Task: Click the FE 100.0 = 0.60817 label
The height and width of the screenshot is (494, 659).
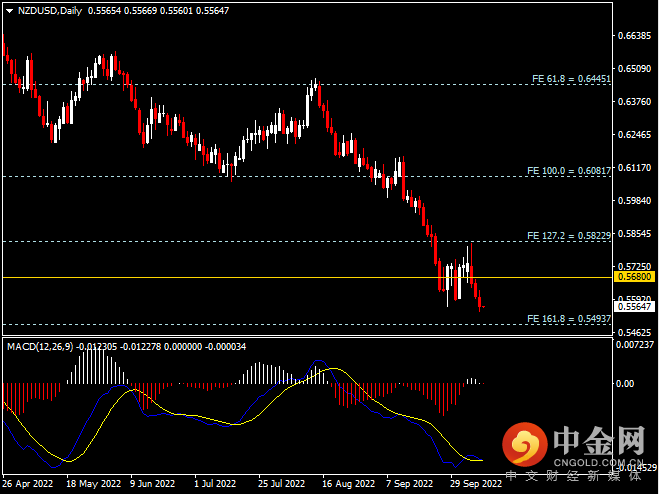Action: click(x=569, y=171)
